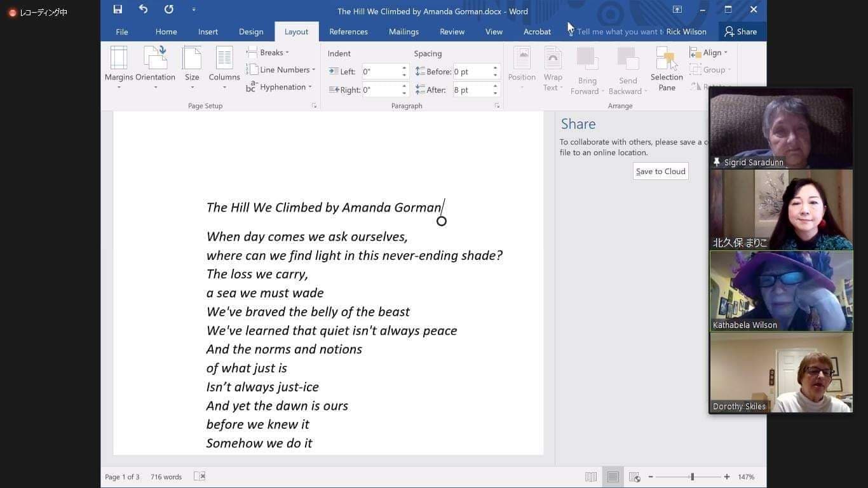Click the Save icon in quick access toolbar
Screen dimensions: 868x488
(118, 10)
